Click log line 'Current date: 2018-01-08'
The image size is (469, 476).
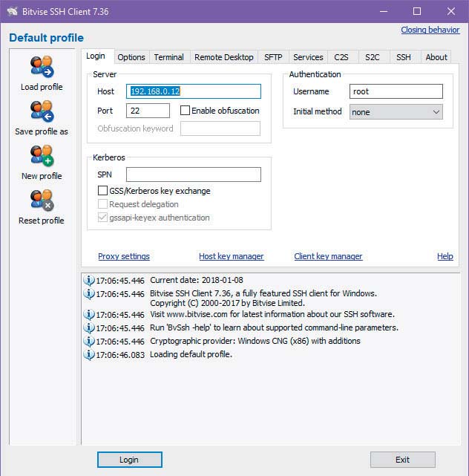tap(197, 280)
